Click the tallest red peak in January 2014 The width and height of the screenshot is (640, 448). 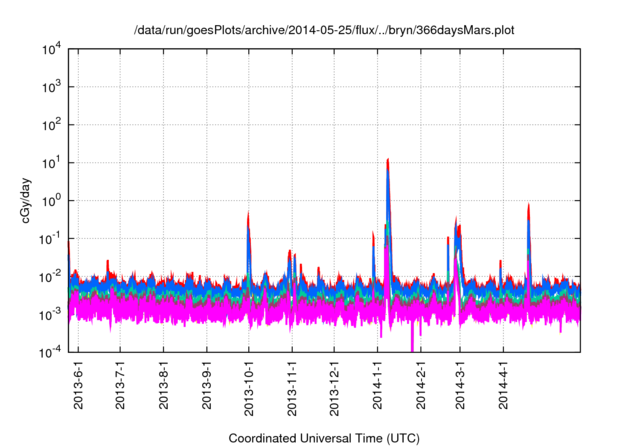387,161
